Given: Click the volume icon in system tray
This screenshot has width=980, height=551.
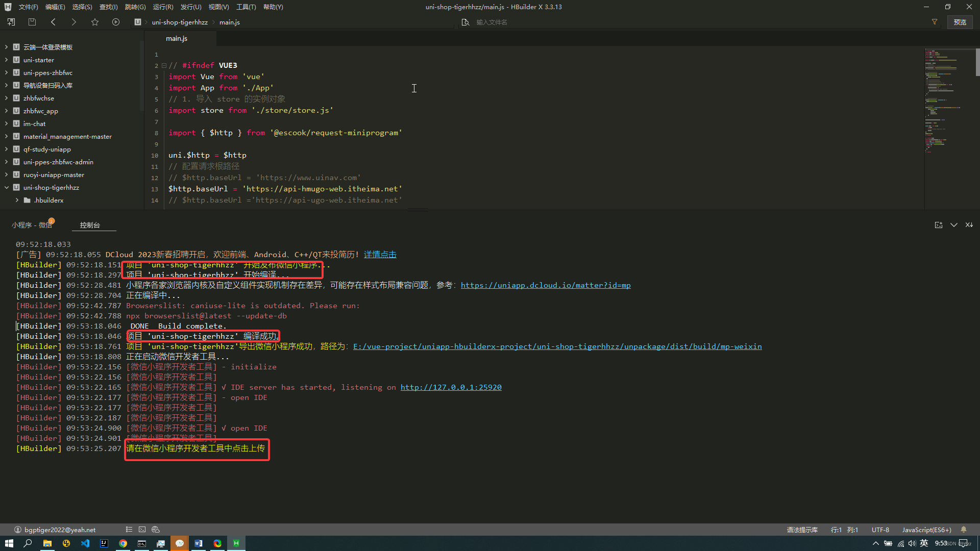Looking at the screenshot, I should coord(912,543).
